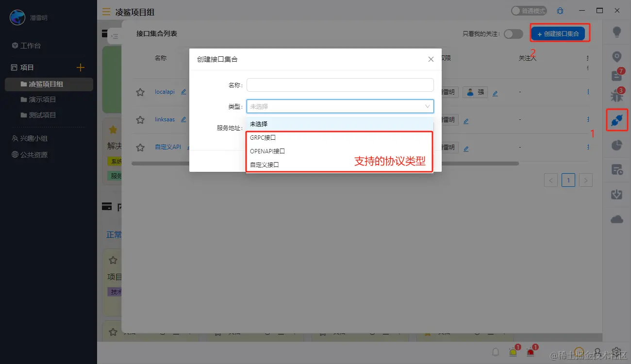631x364 pixels.
Task: Edit permissions pencil in the 自定义API row
Action: point(466,149)
